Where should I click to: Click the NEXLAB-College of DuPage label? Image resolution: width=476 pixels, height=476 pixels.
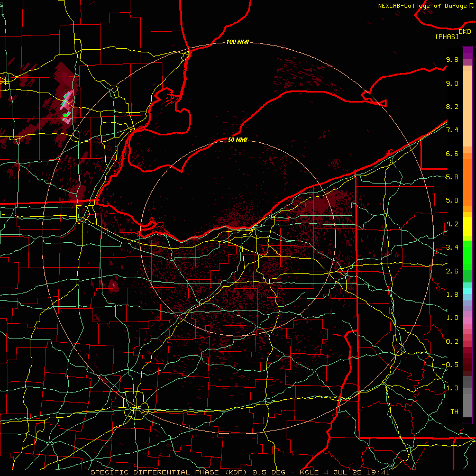click(x=422, y=6)
